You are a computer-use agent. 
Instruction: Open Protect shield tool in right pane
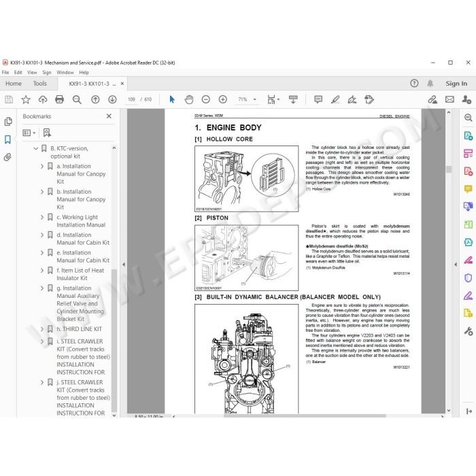[x=468, y=277]
